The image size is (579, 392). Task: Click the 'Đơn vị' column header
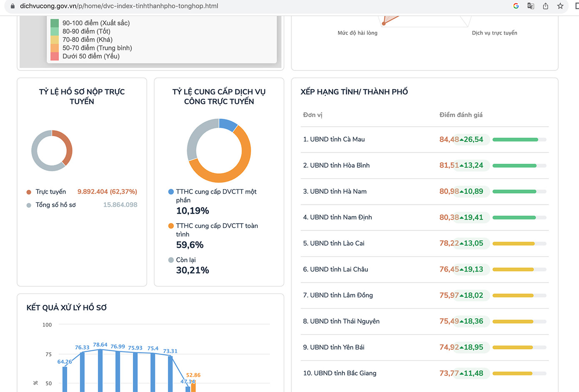point(312,115)
